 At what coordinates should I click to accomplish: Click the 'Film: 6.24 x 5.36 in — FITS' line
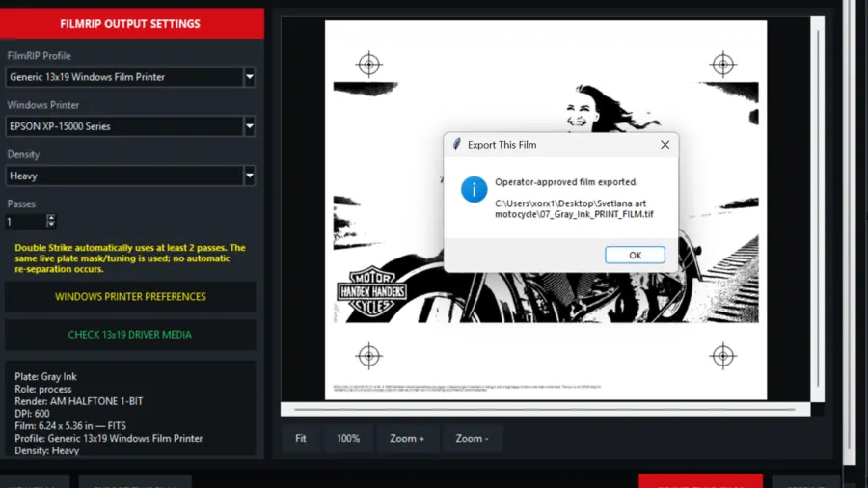(70, 426)
